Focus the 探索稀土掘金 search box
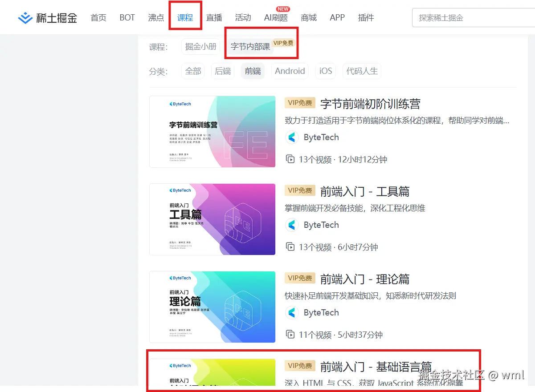The width and height of the screenshot is (535, 392). pos(474,18)
